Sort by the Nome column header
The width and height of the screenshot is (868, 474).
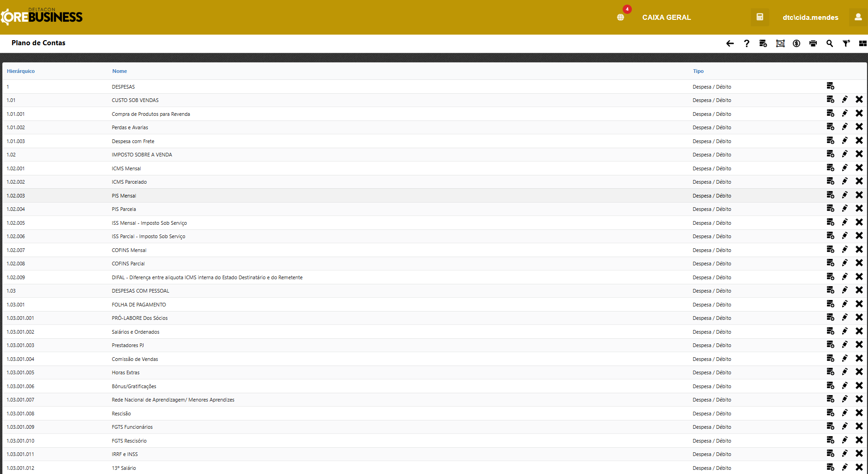119,71
